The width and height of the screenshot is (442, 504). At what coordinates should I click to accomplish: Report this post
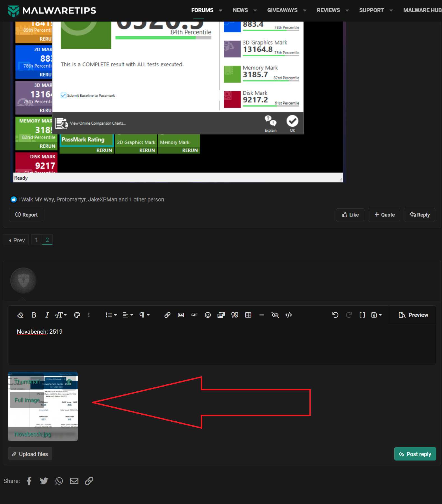(x=26, y=215)
